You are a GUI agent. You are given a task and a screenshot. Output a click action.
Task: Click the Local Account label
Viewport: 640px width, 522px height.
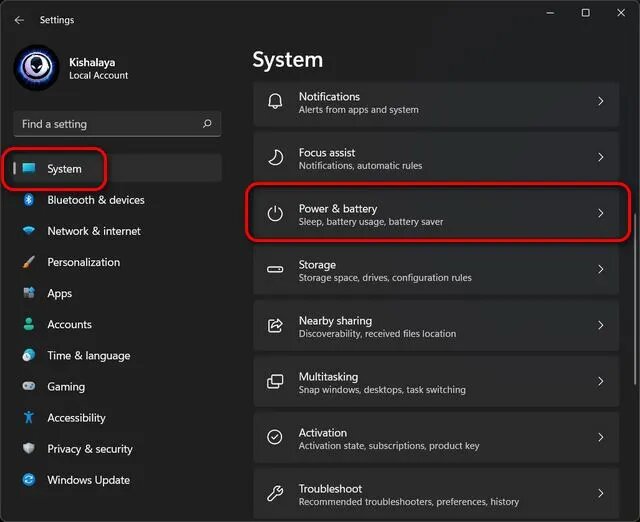[98, 76]
